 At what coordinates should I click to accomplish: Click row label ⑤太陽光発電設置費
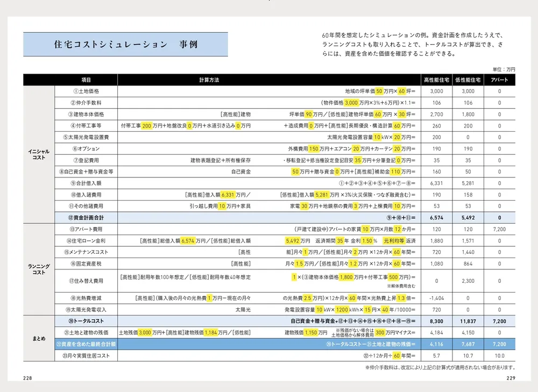click(86, 137)
